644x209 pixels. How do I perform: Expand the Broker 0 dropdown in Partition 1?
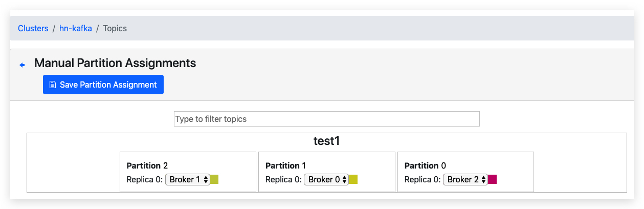pos(326,179)
